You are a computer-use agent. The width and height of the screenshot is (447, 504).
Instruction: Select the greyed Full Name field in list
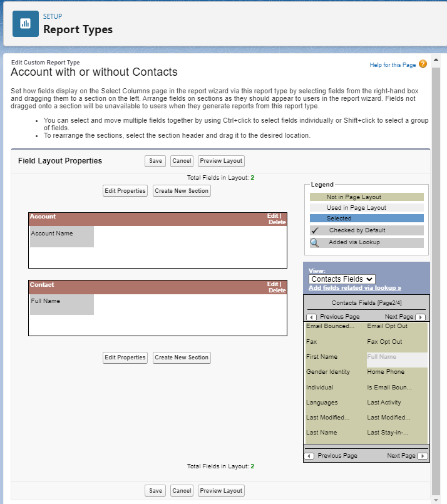(x=397, y=360)
